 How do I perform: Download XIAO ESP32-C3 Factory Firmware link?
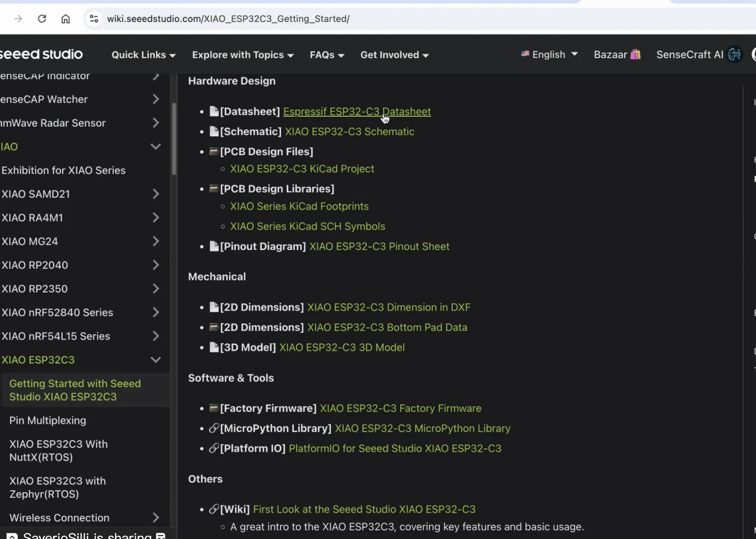(401, 408)
